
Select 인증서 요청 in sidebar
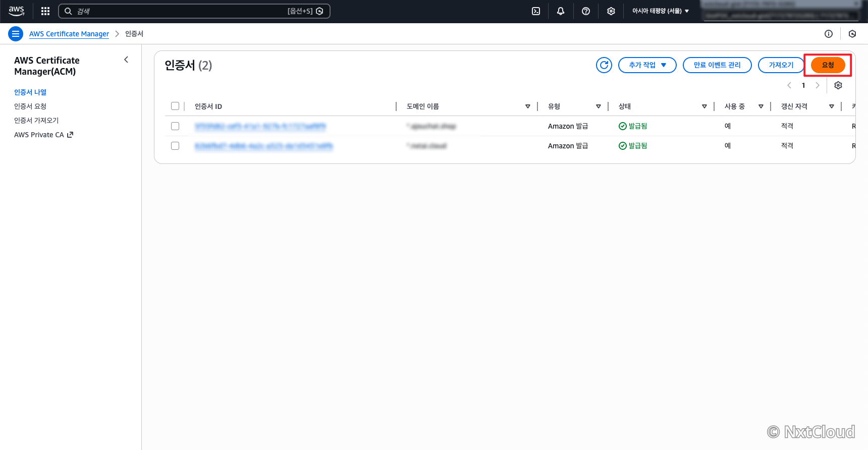(30, 106)
